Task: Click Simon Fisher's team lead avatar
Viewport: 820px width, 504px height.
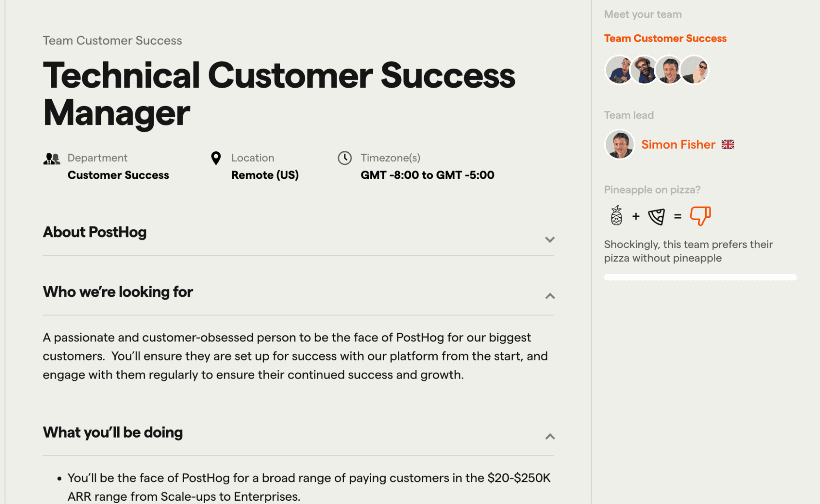Action: click(x=619, y=144)
